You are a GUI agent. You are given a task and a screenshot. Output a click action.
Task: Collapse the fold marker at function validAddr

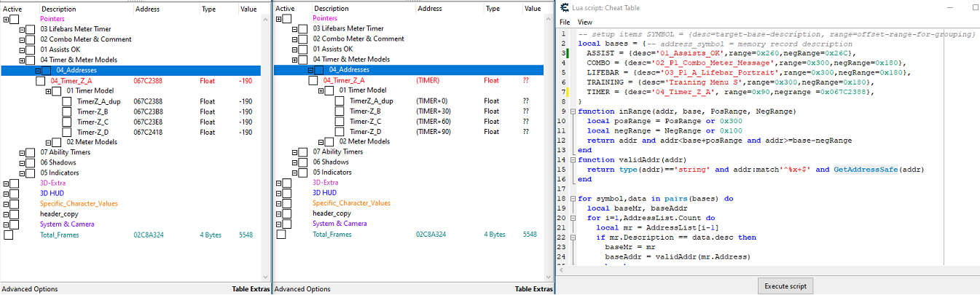pos(573,160)
